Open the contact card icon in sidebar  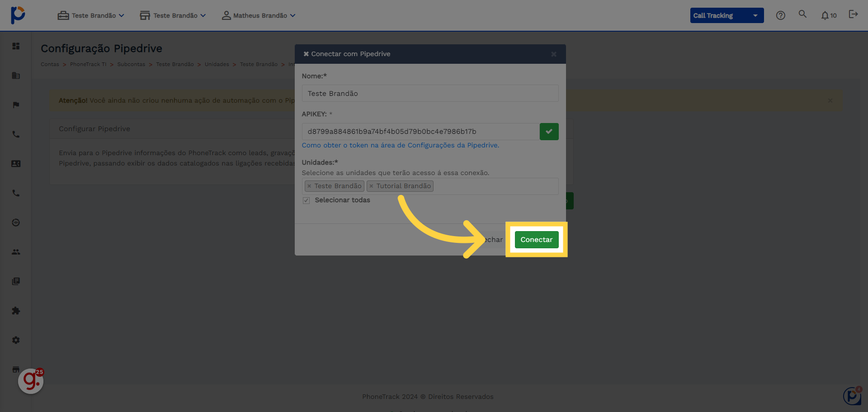pos(16,164)
